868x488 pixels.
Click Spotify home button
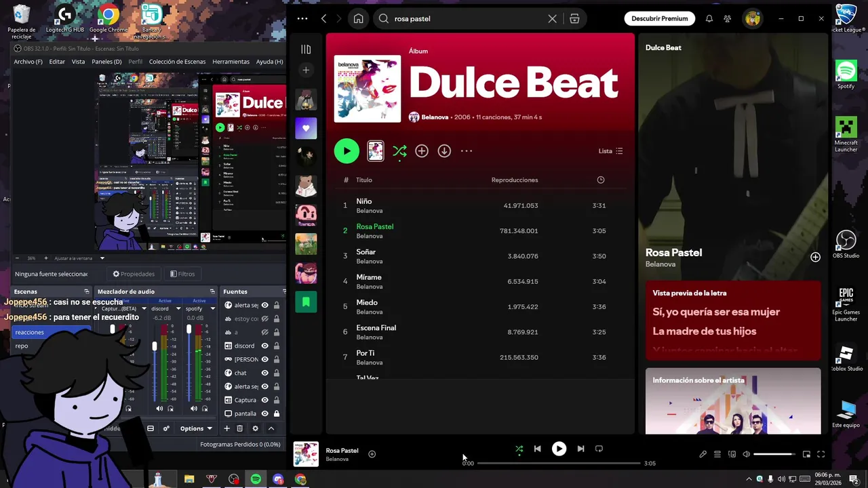(x=358, y=19)
